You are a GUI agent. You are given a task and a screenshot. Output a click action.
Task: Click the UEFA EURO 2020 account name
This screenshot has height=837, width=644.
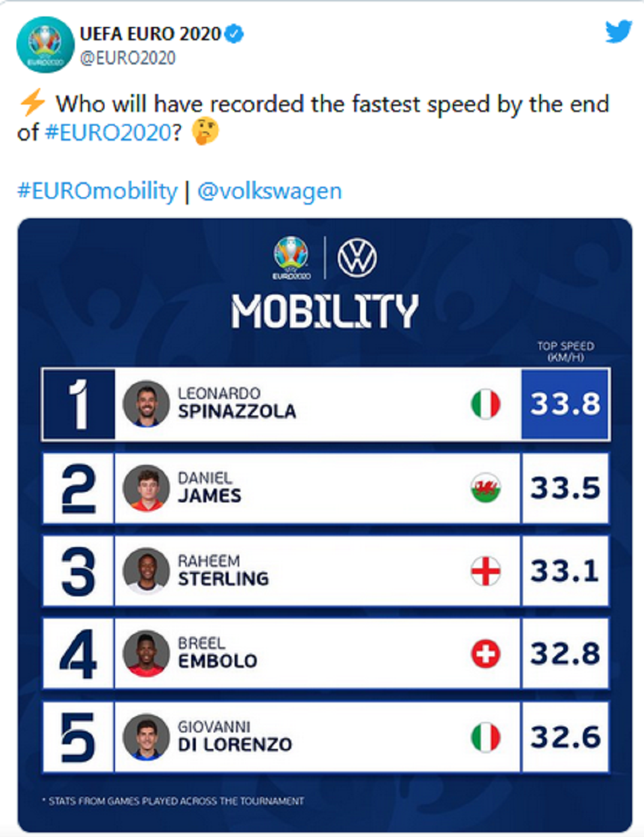tap(150, 34)
